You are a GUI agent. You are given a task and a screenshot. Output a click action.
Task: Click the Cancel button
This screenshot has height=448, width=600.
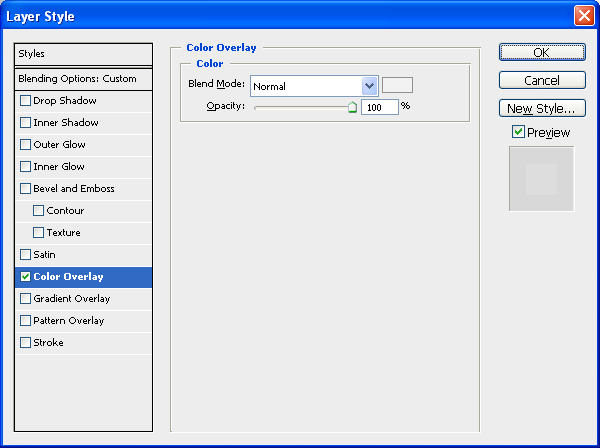[x=542, y=80]
